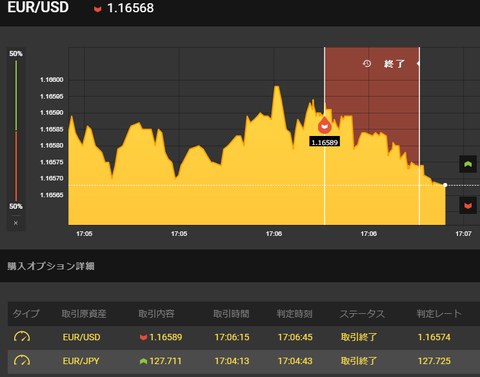The width and height of the screenshot is (480, 377).
Task: Select the EUR/JPY asset in trade table
Action: click(x=81, y=361)
